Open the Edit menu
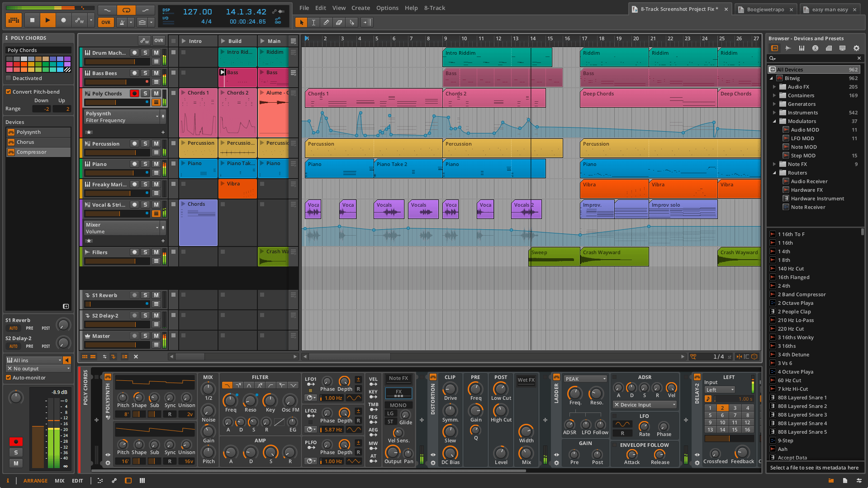Viewport: 868px width, 488px height. (x=321, y=8)
